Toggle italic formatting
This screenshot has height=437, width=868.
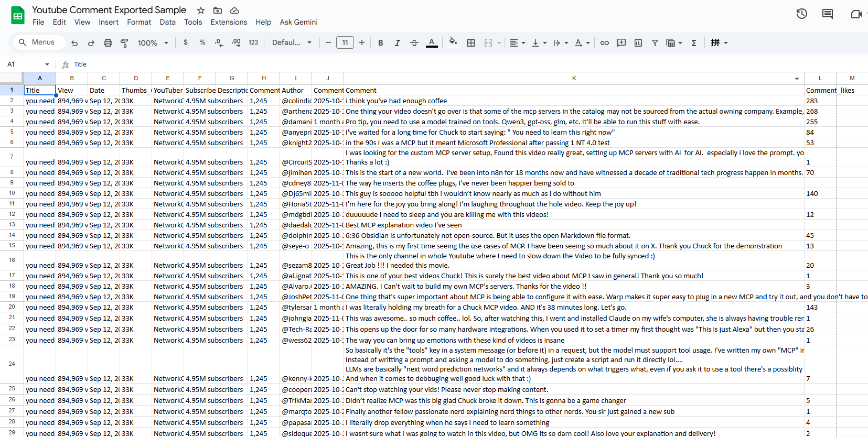[x=398, y=43]
